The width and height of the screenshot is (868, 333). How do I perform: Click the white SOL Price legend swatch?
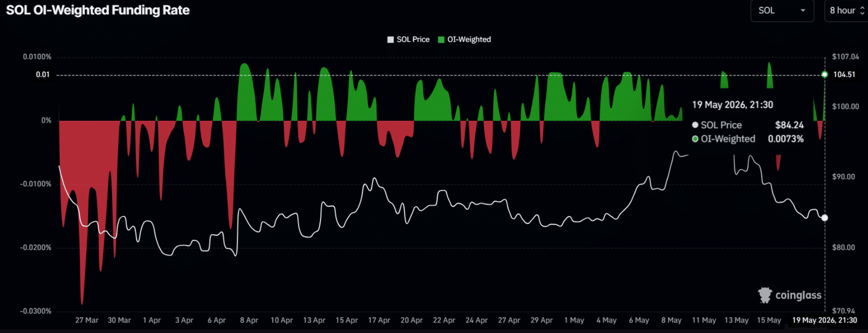coord(391,40)
